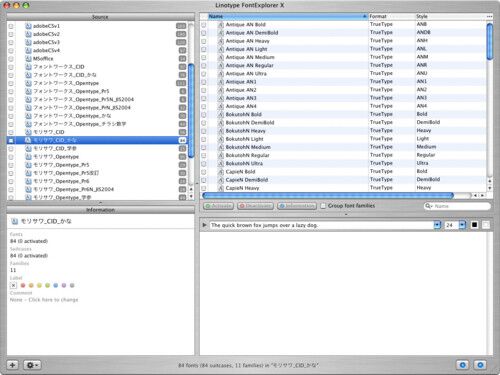This screenshot has width=500, height=375.
Task: Choose the green label color dot
Action: pyautogui.click(x=47, y=285)
